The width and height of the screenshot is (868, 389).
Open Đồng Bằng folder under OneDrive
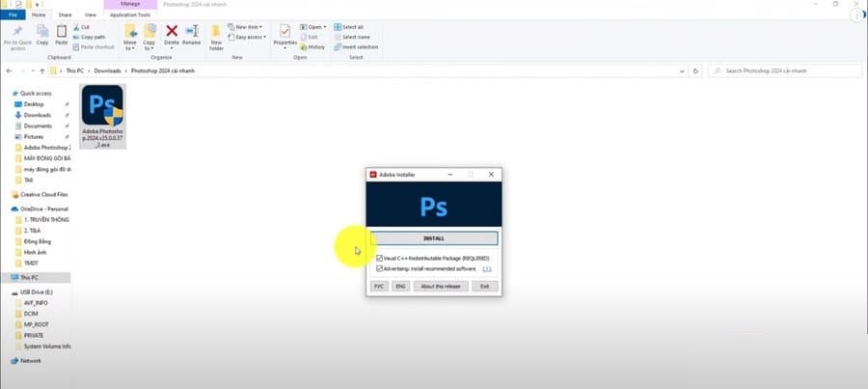(x=33, y=241)
